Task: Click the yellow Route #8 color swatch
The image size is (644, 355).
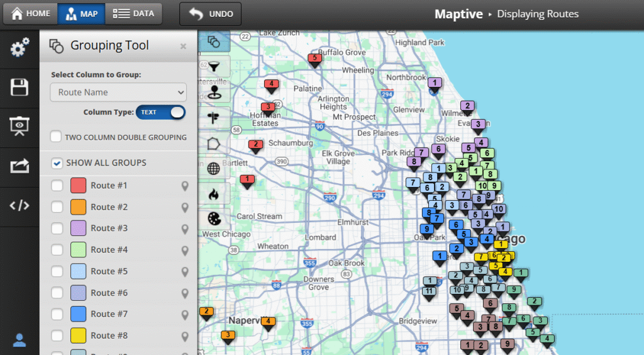Action: tap(78, 335)
